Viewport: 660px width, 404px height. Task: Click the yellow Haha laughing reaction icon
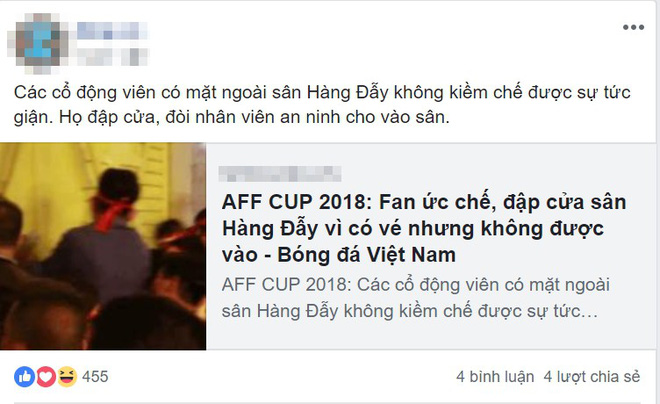(x=67, y=377)
